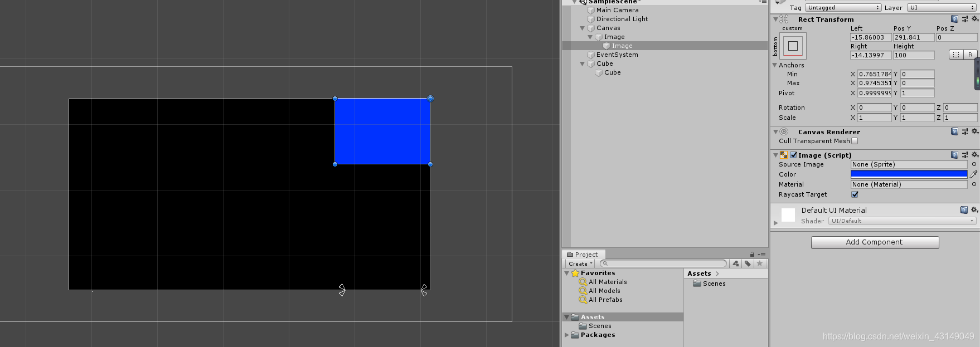The width and height of the screenshot is (980, 347).
Task: Search by Type filter icon in Project
Action: [736, 263]
